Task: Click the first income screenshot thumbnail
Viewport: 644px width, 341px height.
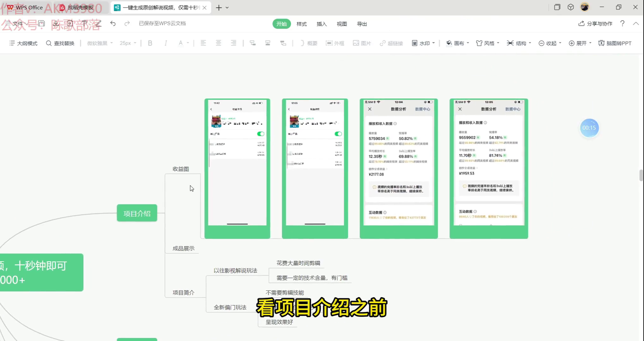Action: click(237, 168)
